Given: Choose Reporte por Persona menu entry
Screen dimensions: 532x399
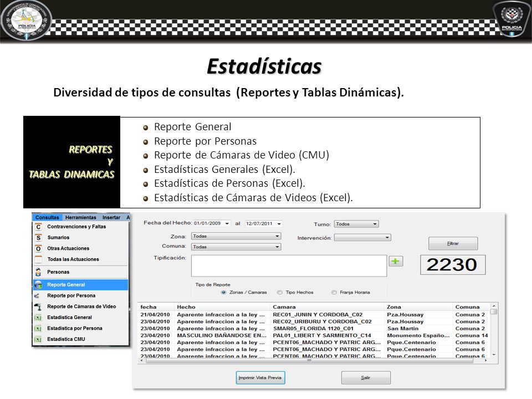Looking at the screenshot, I should click(x=81, y=296).
